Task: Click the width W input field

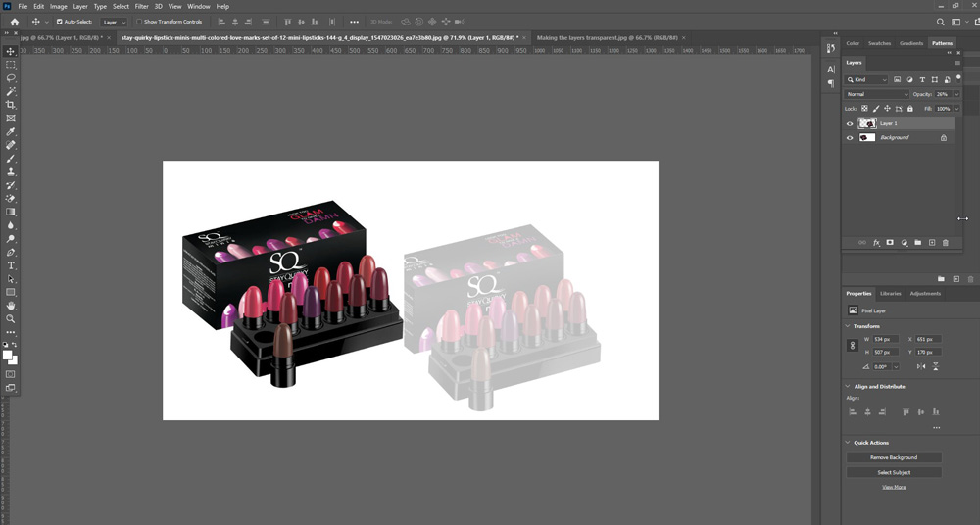Action: 886,339
